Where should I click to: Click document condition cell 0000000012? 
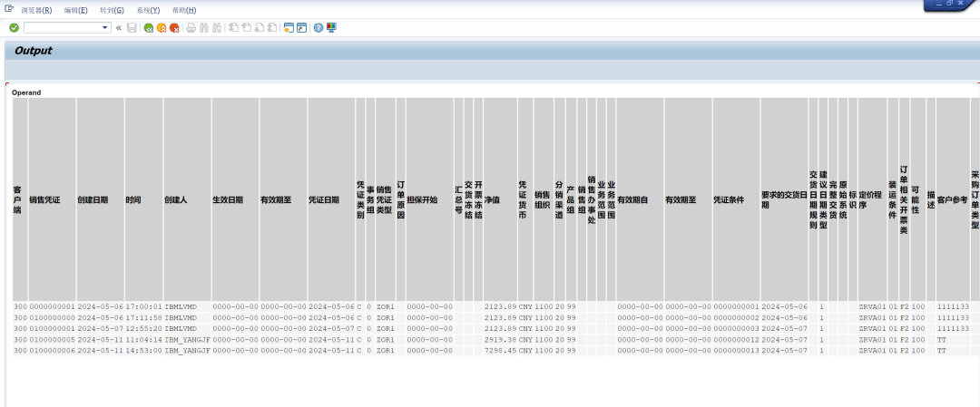tap(736, 340)
